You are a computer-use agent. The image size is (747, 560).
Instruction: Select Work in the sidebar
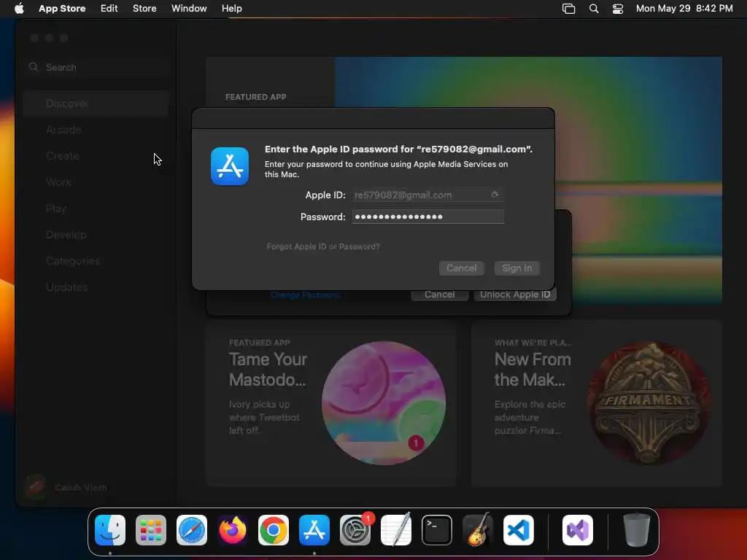point(96,182)
